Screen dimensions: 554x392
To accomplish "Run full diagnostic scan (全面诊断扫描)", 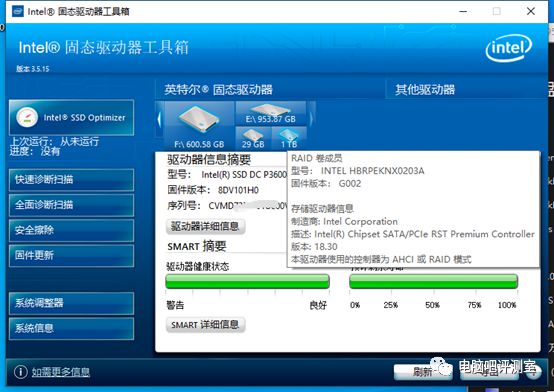I will tap(71, 205).
